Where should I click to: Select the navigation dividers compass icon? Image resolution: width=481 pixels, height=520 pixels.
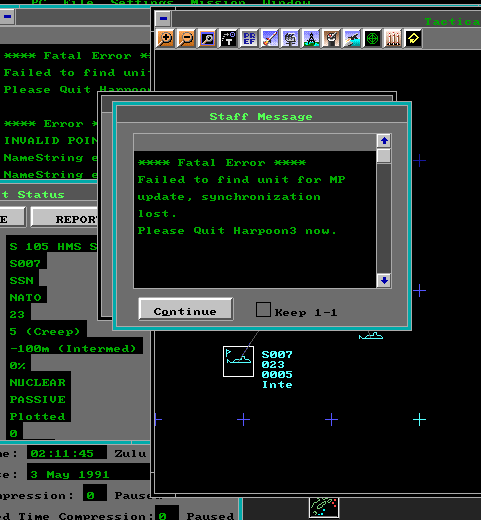tap(311, 38)
